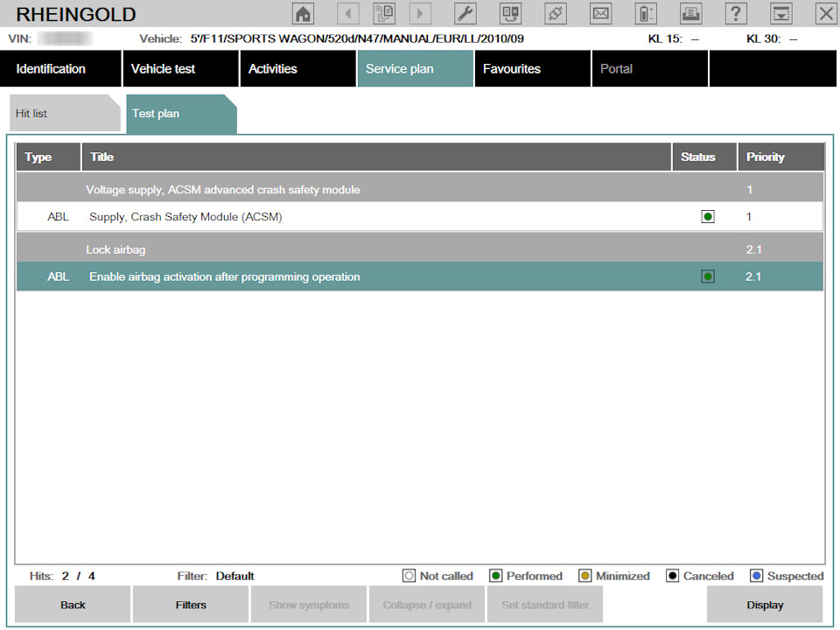The height and width of the screenshot is (630, 840).
Task: Sort by the Type column header
Action: tap(48, 157)
